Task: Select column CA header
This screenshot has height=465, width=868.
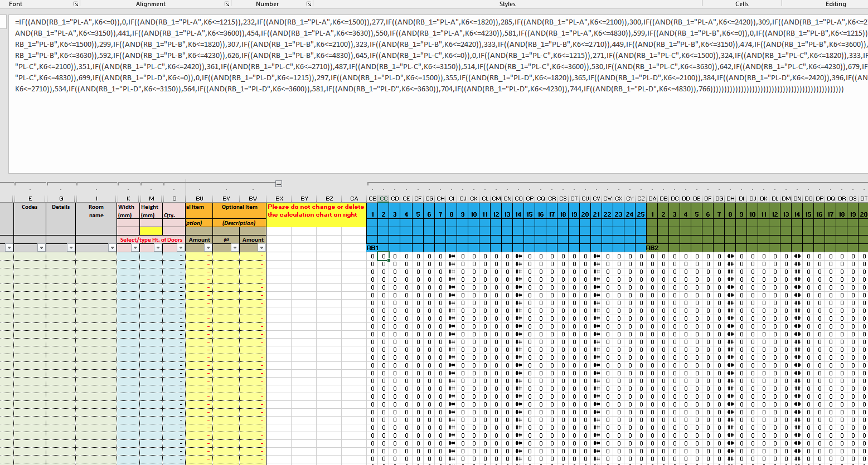Action: click(354, 198)
